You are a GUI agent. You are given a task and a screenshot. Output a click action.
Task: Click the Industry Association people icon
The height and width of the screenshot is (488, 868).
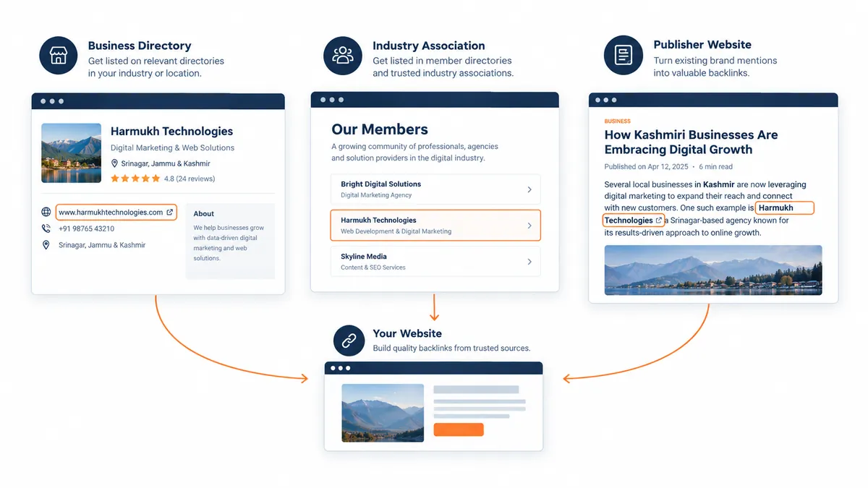(x=343, y=56)
